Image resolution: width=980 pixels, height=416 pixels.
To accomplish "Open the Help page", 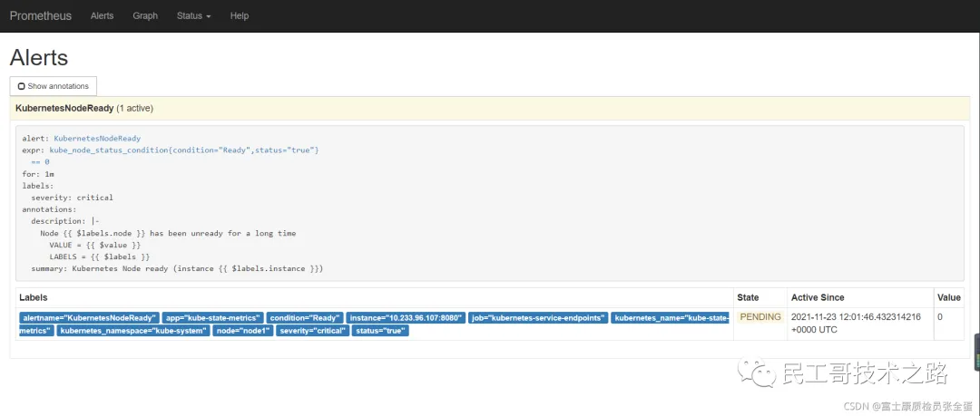I will 240,15.
